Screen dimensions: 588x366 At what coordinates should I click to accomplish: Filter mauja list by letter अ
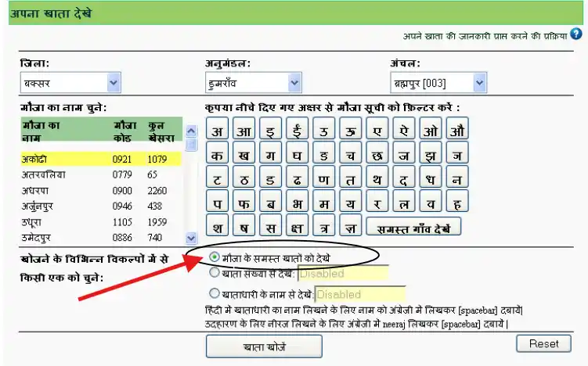coord(217,130)
